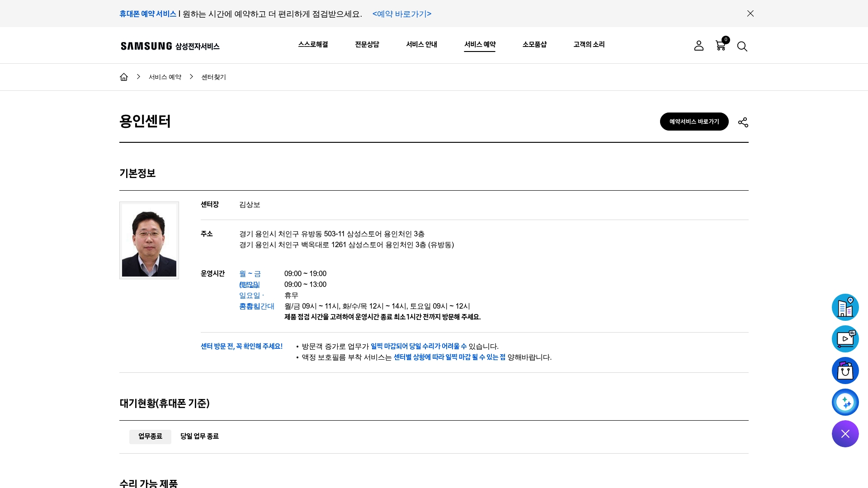Open the 휴대폰 예약 서비스 banner link
The width and height of the screenshot is (868, 488).
click(148, 14)
